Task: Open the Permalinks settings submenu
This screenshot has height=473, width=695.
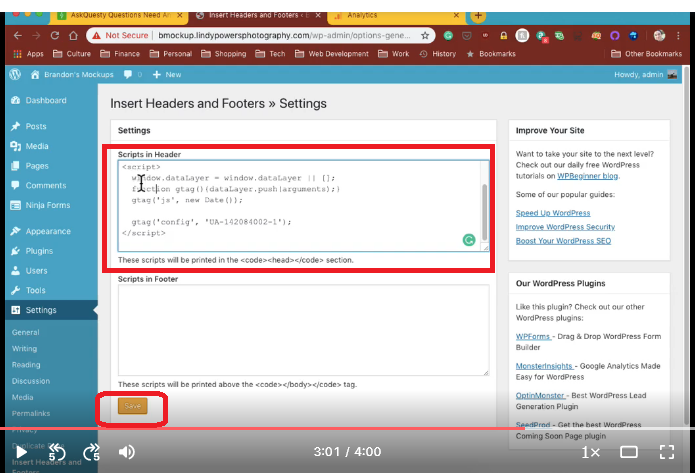Action: 31,413
